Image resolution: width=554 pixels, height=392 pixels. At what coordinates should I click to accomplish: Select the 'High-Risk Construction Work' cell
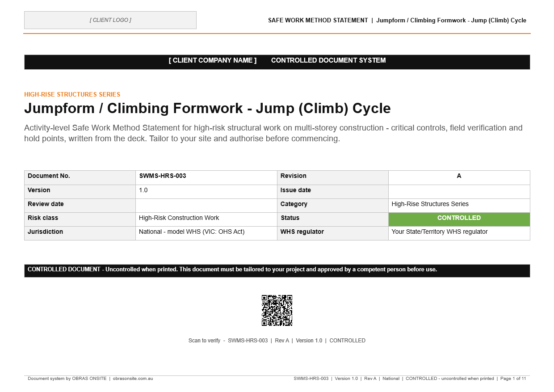point(206,219)
